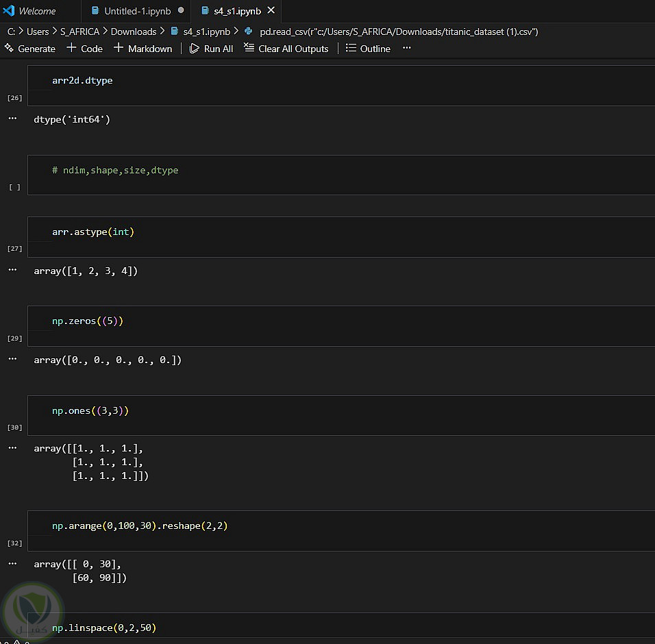
Task: Expand the S_AFRICA breadcrumb segment
Action: pyautogui.click(x=79, y=32)
